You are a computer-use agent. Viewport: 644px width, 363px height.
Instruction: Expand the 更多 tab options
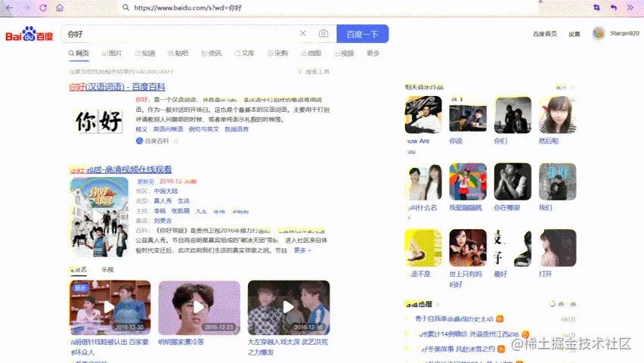point(373,53)
